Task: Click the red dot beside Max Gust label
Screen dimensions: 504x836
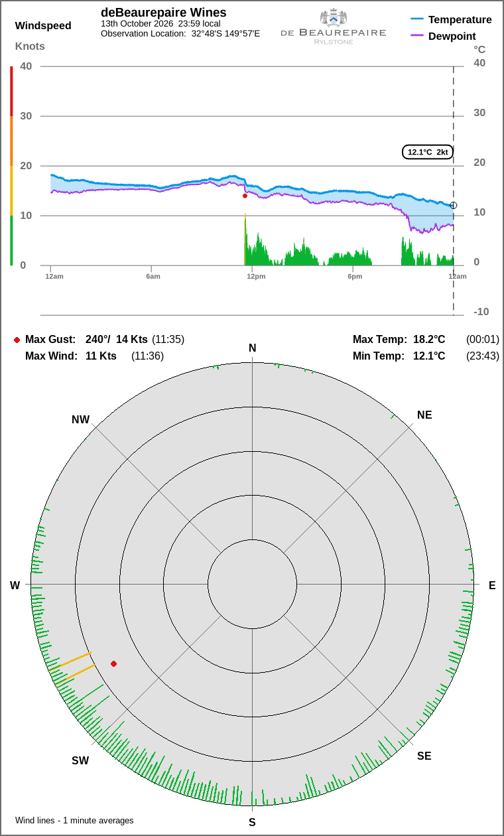Action: coord(17,340)
